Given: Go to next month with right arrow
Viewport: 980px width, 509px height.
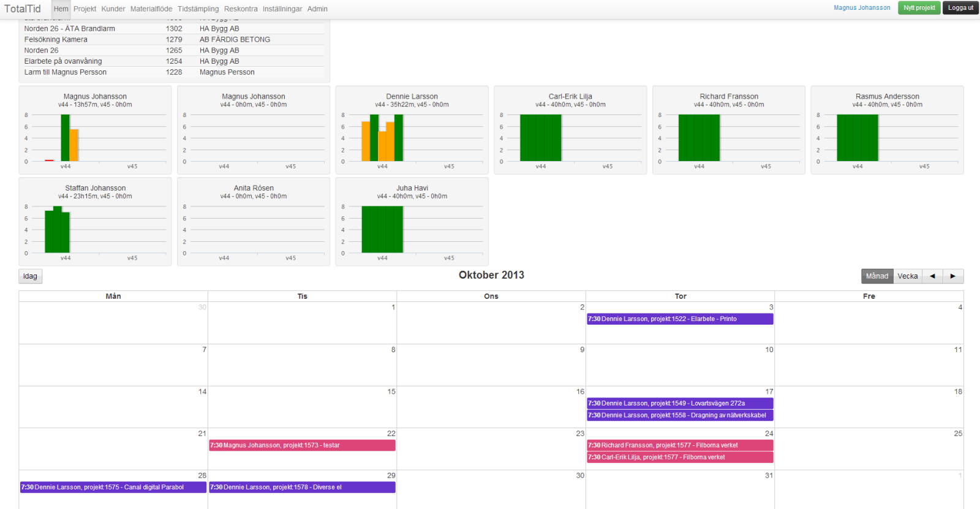Looking at the screenshot, I should pyautogui.click(x=953, y=276).
